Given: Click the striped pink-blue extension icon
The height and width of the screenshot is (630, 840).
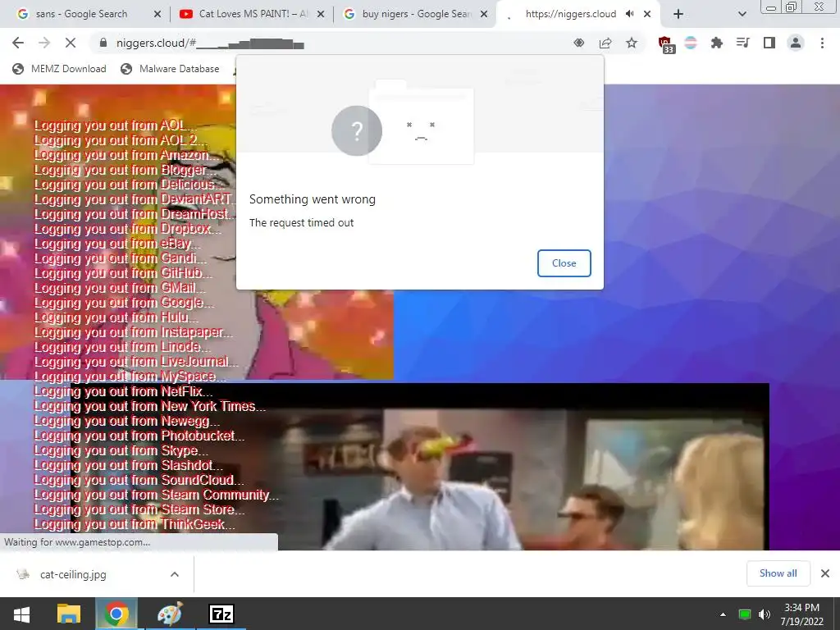Looking at the screenshot, I should point(691,43).
